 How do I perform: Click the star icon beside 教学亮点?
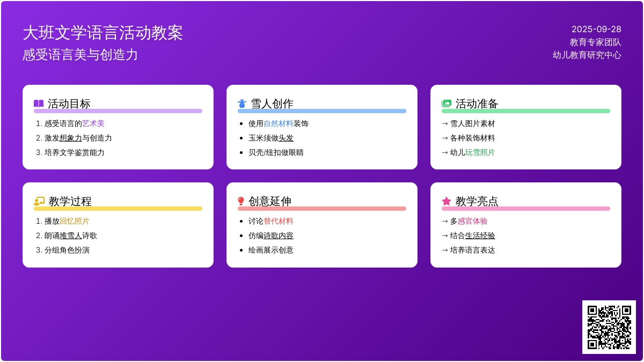point(447,201)
